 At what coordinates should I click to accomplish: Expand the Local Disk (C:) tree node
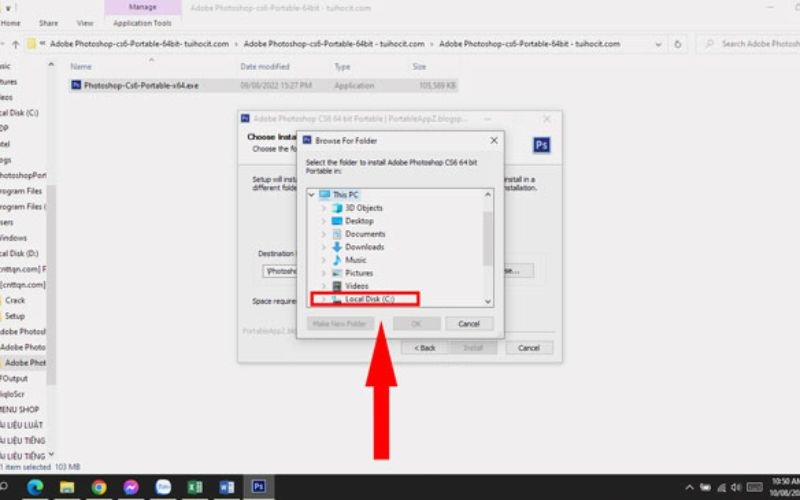click(323, 299)
